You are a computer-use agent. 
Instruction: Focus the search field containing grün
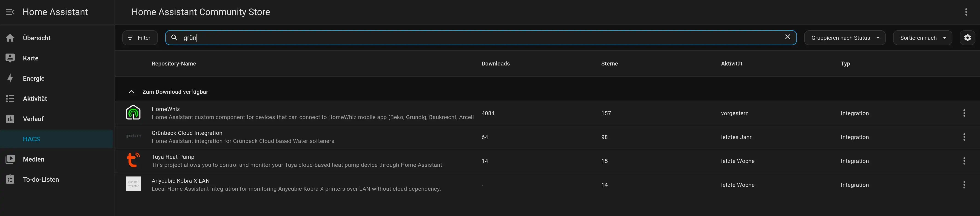point(481,38)
